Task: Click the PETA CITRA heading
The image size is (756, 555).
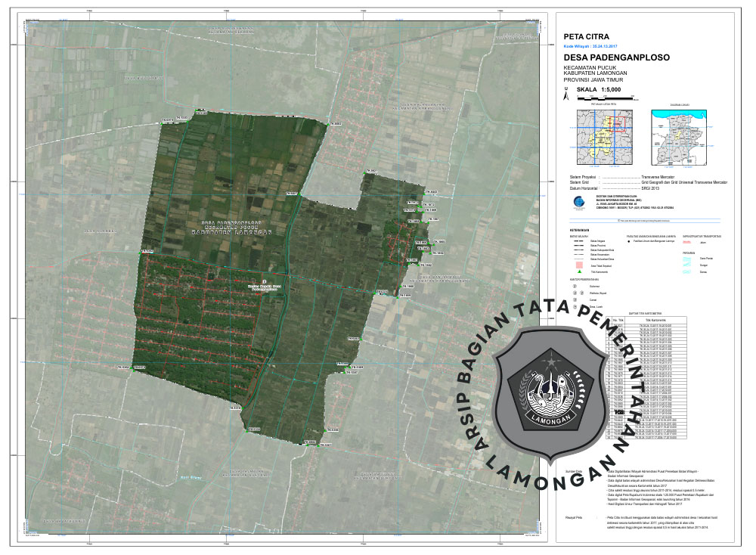Action: point(581,36)
